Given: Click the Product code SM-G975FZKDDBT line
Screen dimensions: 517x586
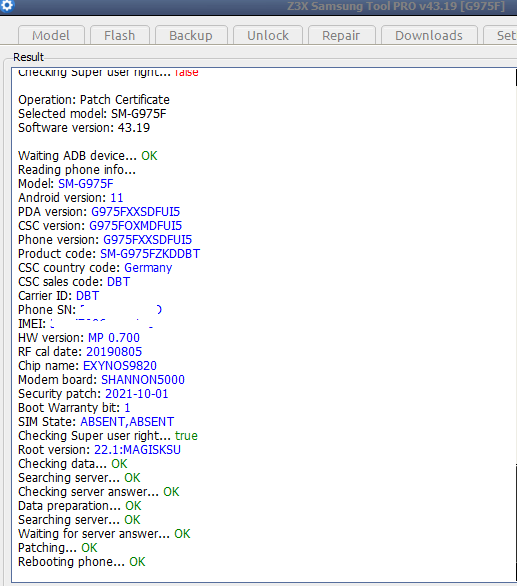Looking at the screenshot, I should [109, 254].
